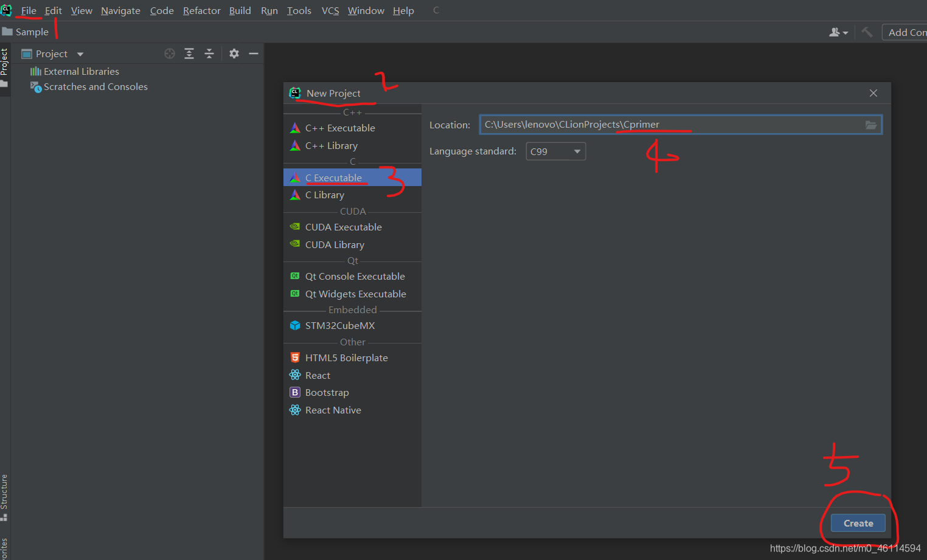Viewport: 927px width, 560px height.
Task: Open Project panel settings gear
Action: coord(234,54)
